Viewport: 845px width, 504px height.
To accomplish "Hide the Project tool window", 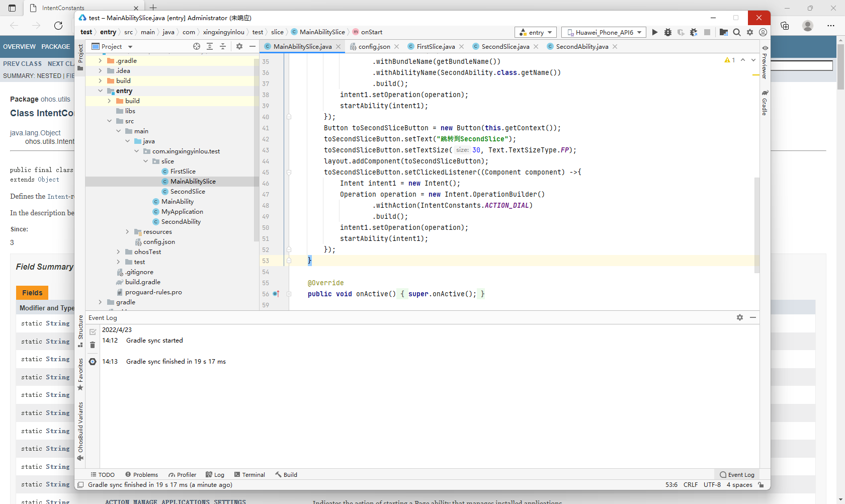I will click(x=252, y=46).
